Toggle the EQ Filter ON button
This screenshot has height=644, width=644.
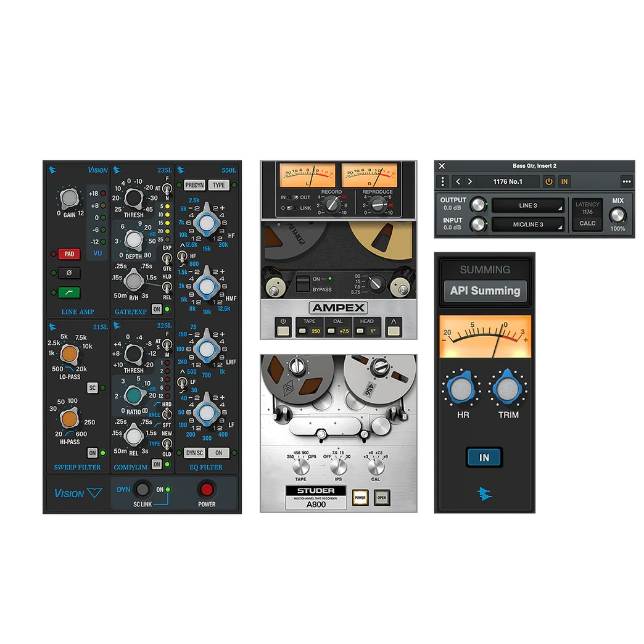[x=218, y=453]
